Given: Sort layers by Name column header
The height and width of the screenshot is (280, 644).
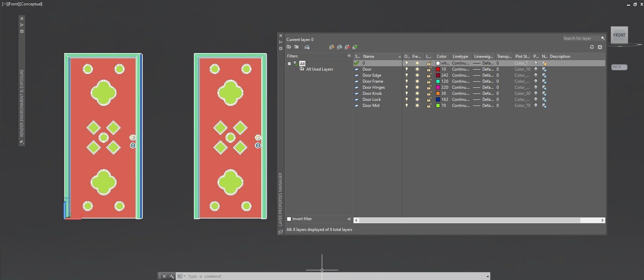Looking at the screenshot, I should [x=382, y=56].
